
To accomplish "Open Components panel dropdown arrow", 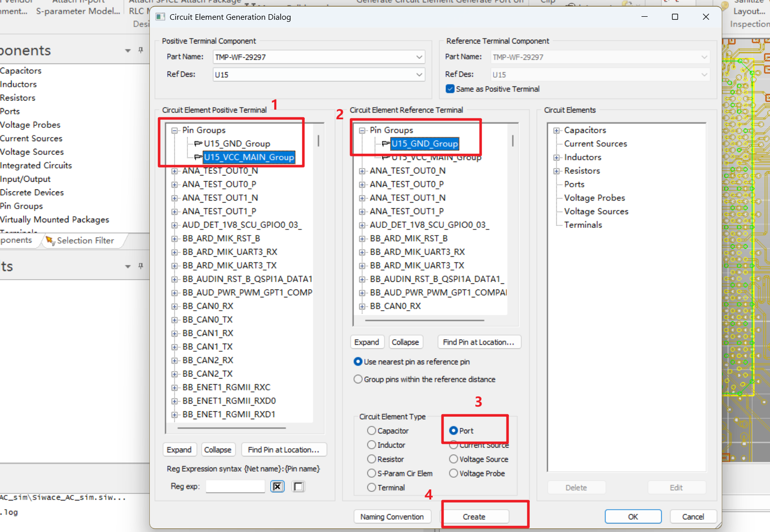I will (x=128, y=51).
